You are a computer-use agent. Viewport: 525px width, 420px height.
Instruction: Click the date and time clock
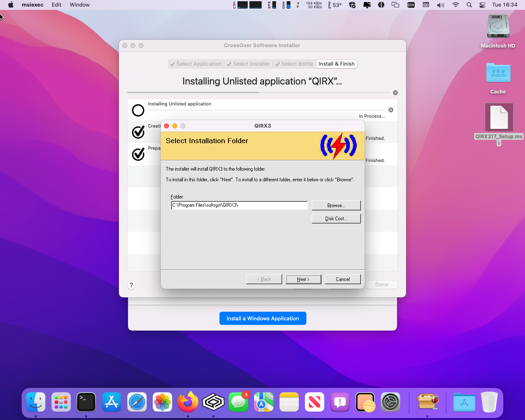(505, 5)
